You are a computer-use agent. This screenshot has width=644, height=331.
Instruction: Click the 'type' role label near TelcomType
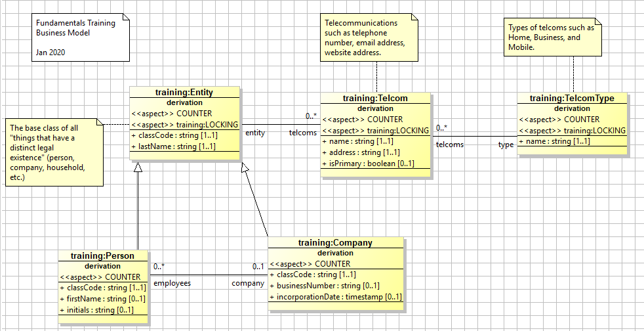[506, 144]
